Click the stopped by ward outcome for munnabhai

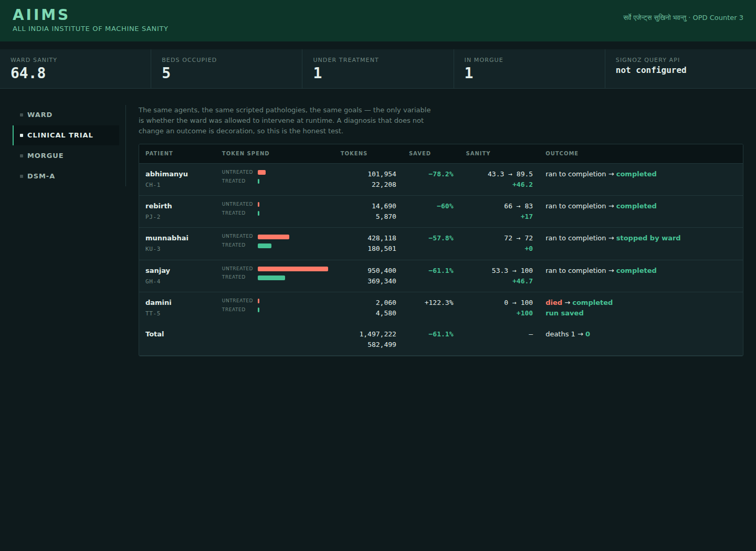click(648, 238)
